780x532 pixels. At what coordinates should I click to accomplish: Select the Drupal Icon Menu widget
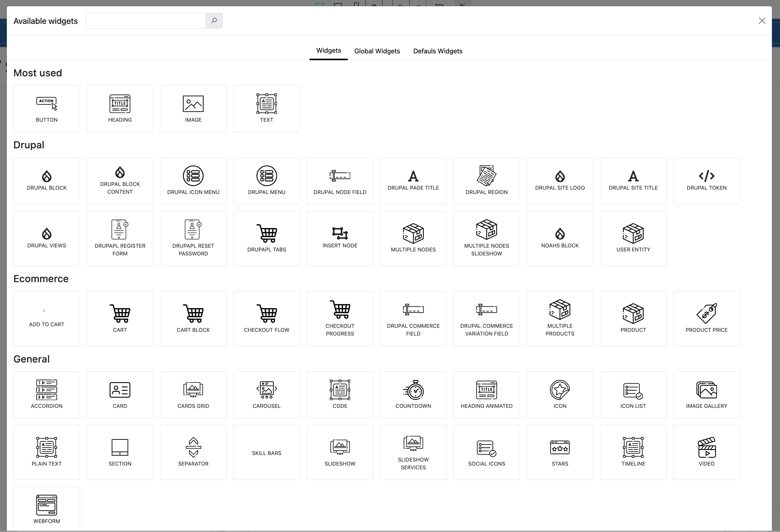(193, 181)
